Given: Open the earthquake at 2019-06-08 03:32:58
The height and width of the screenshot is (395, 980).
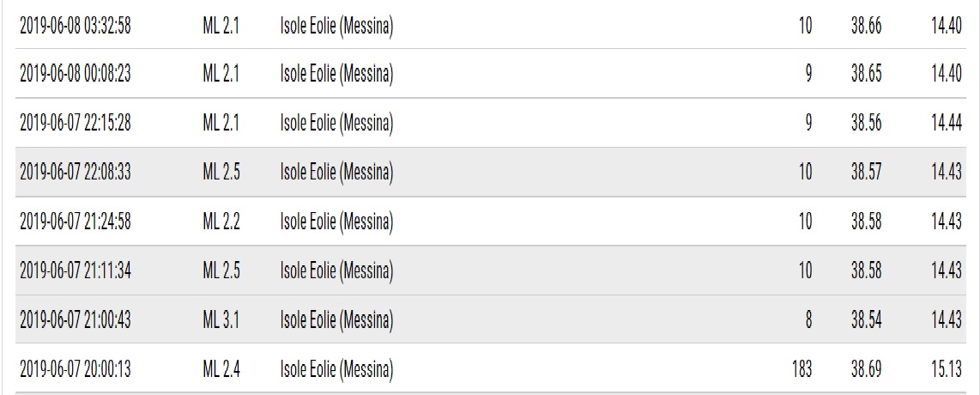Looking at the screenshot, I should pos(76,26).
